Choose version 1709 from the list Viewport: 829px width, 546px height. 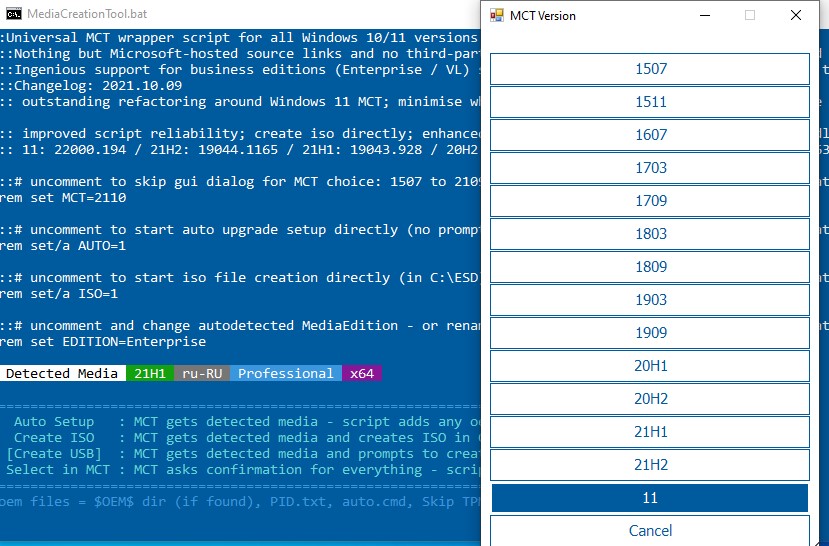point(650,201)
